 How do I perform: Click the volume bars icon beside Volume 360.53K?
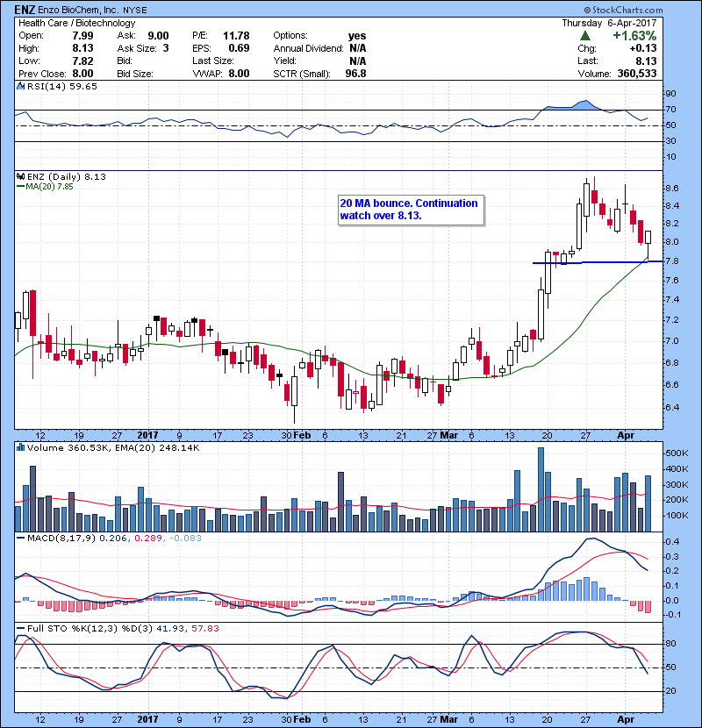click(20, 447)
